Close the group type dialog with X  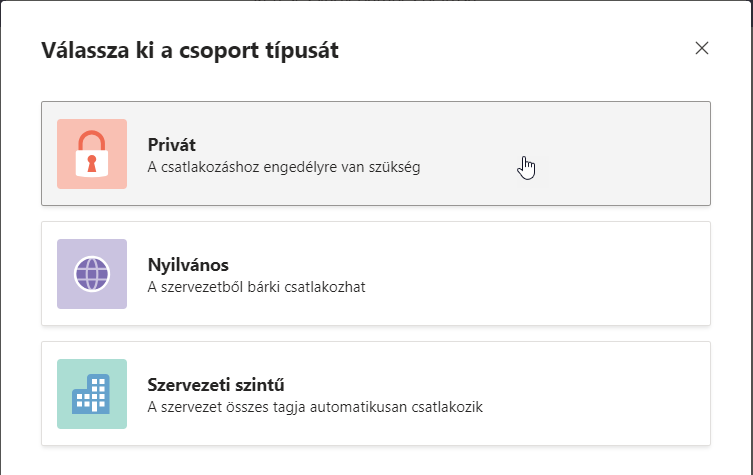coord(702,48)
